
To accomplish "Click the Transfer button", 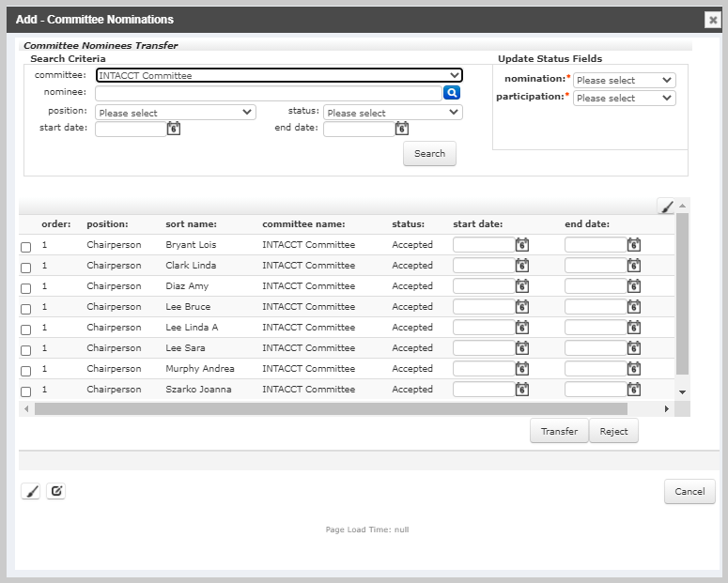I will pyautogui.click(x=559, y=431).
